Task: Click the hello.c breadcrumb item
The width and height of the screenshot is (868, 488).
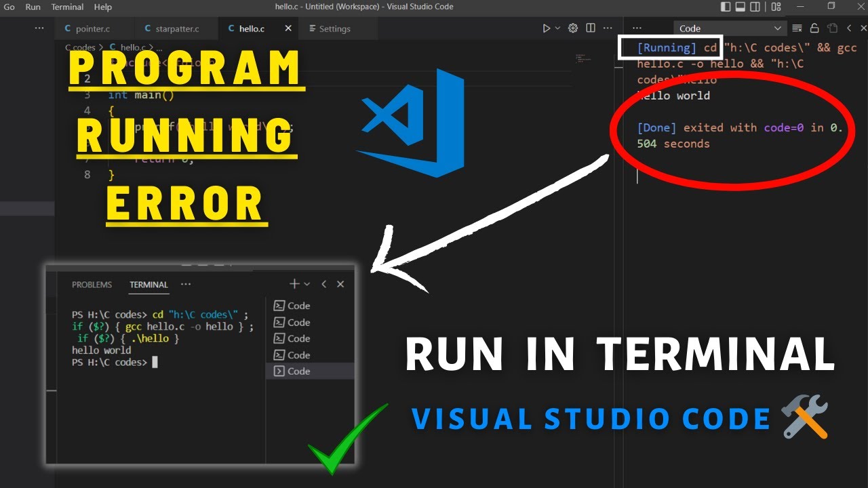Action: point(129,47)
